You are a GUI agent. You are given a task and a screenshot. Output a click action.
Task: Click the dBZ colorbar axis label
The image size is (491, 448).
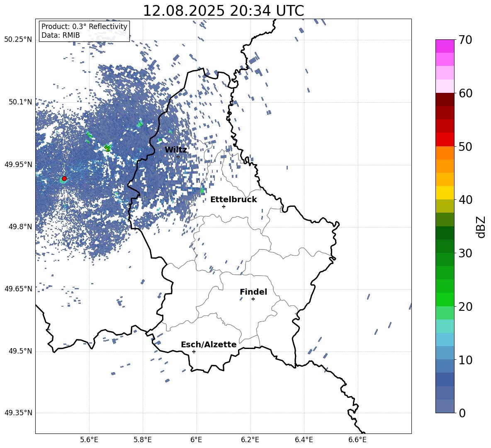click(x=481, y=227)
